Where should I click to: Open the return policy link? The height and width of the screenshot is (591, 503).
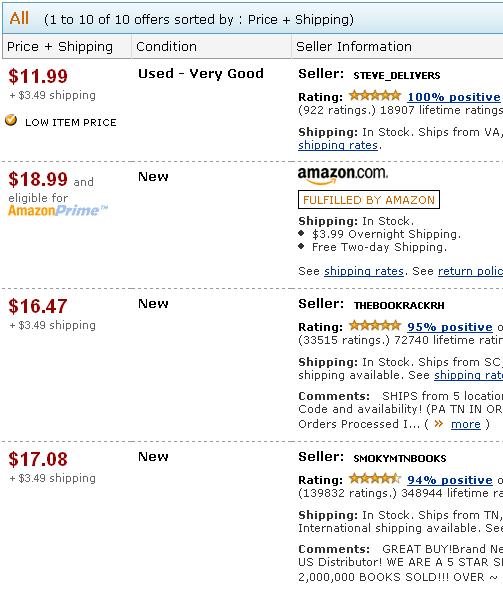point(470,271)
